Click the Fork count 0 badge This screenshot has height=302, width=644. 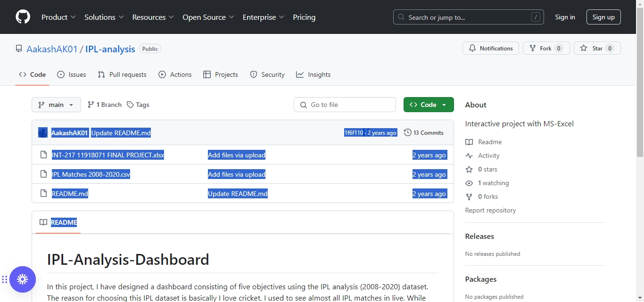(x=559, y=48)
